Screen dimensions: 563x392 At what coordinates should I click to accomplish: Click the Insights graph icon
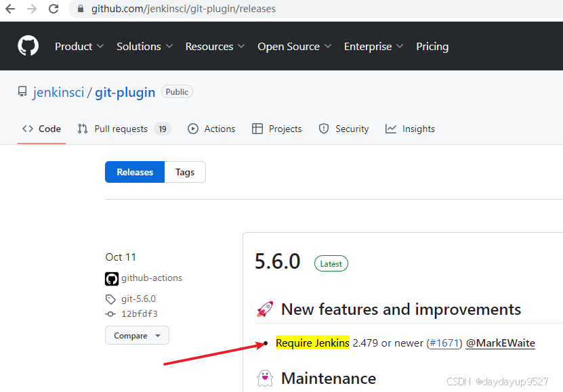tap(391, 129)
